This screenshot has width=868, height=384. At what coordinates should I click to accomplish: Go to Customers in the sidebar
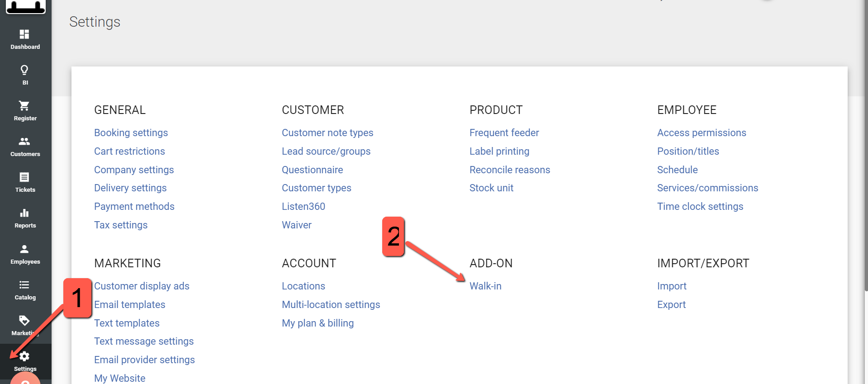tap(24, 142)
